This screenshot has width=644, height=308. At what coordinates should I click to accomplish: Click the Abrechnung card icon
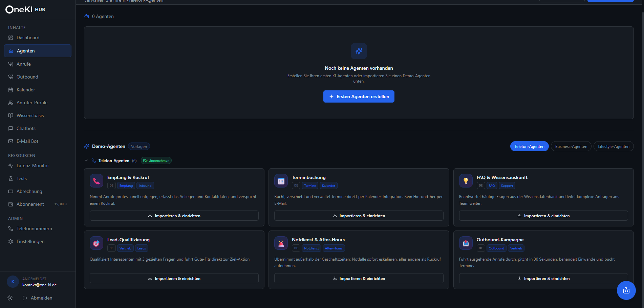point(10,191)
